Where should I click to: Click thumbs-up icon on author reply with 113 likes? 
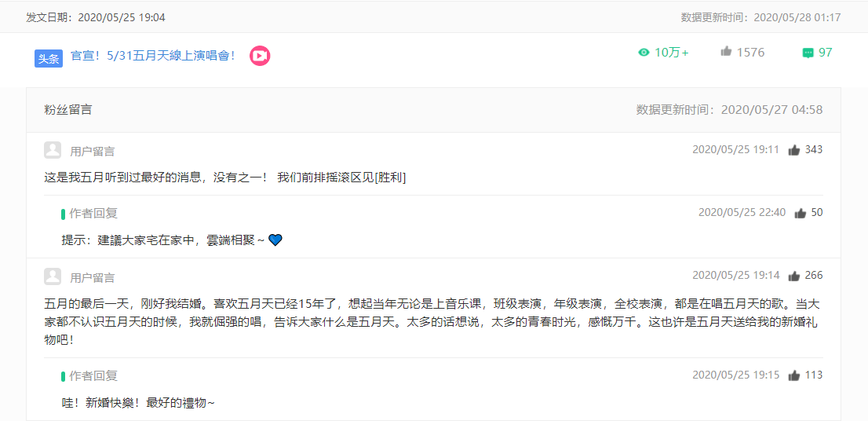[x=794, y=375]
